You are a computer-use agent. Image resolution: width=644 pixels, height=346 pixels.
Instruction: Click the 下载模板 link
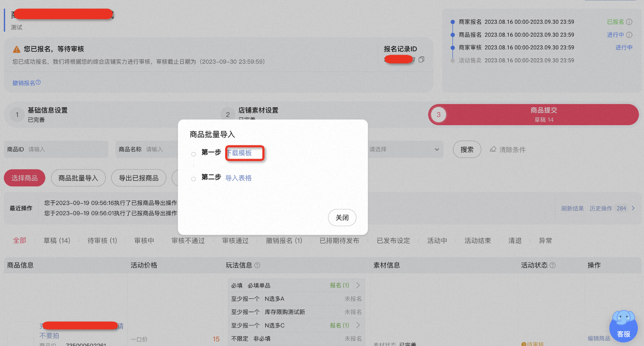[x=240, y=153]
